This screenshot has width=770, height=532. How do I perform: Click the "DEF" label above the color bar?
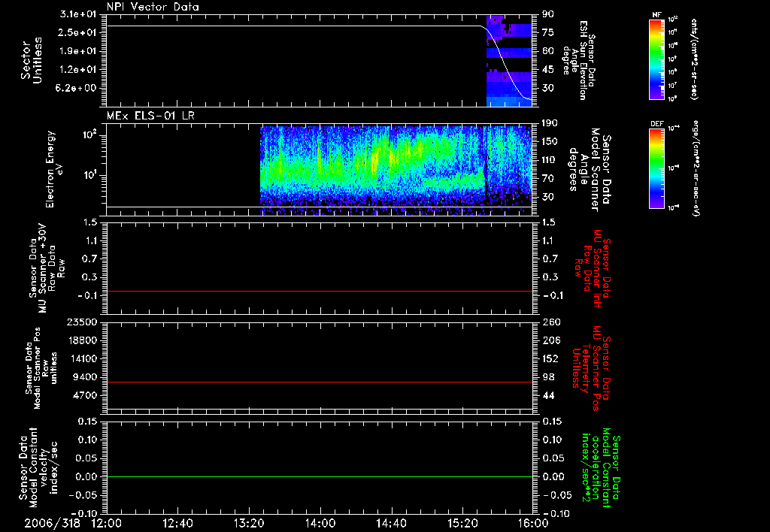[x=656, y=124]
